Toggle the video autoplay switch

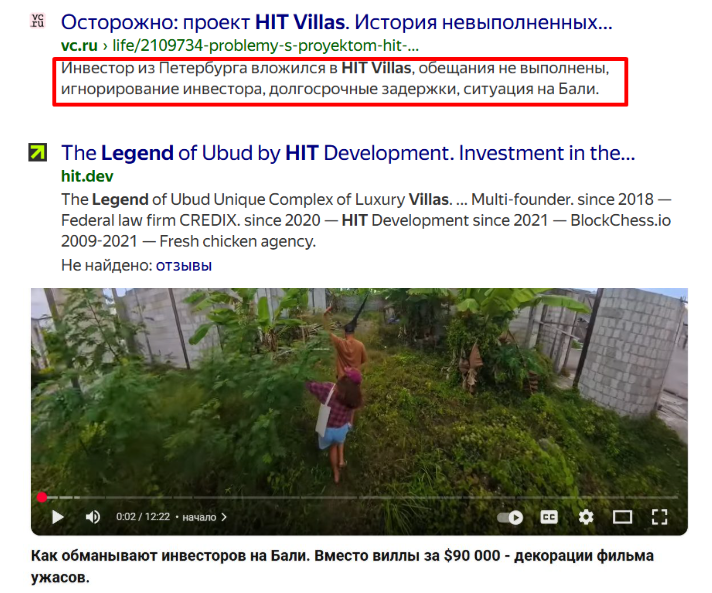510,517
